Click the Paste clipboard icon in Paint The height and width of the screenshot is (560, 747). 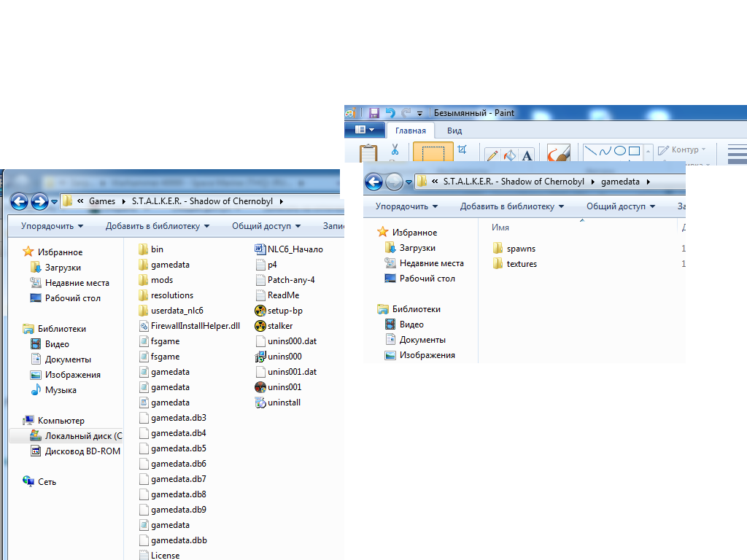tap(368, 153)
